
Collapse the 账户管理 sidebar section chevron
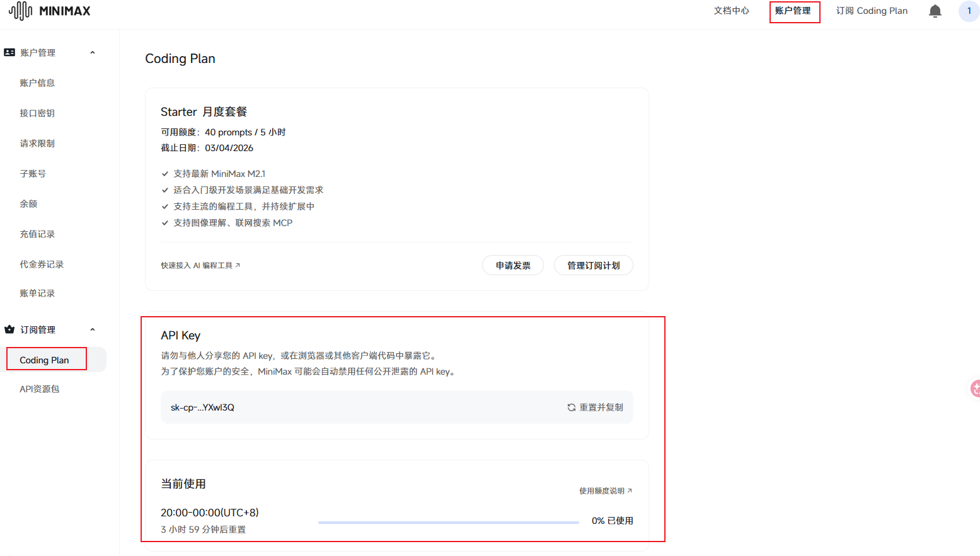(93, 52)
